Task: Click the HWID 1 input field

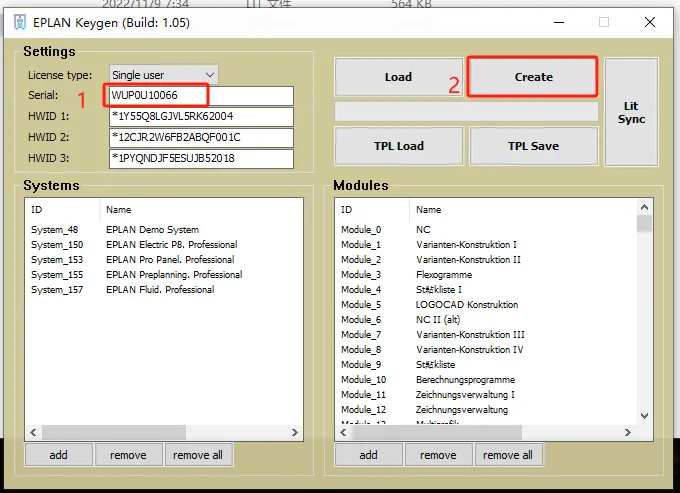Action: coord(201,117)
